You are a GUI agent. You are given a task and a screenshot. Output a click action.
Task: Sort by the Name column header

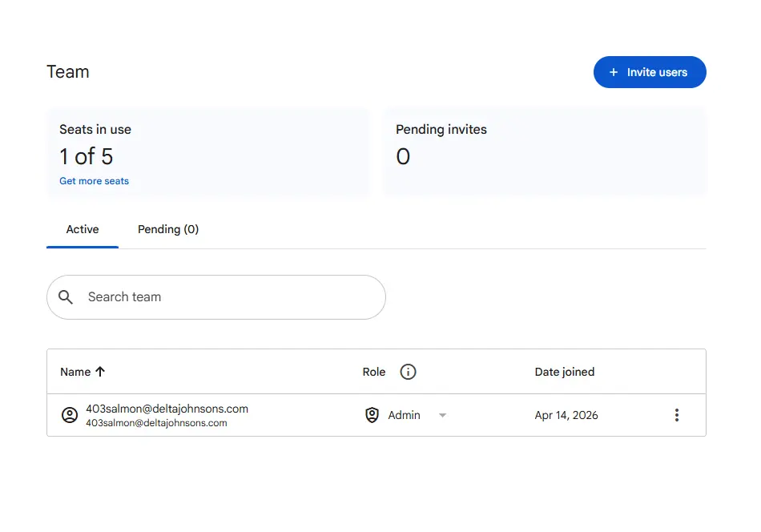pyautogui.click(x=75, y=372)
